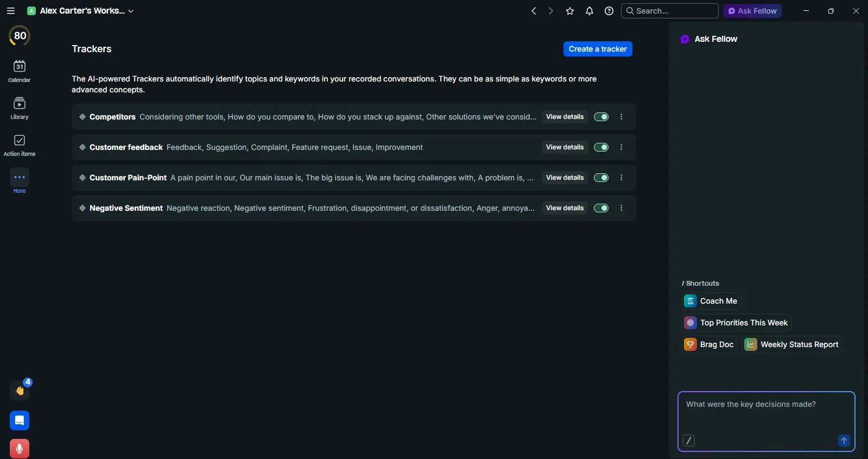Open Calendar in the sidebar
868x459 pixels.
pyautogui.click(x=20, y=71)
